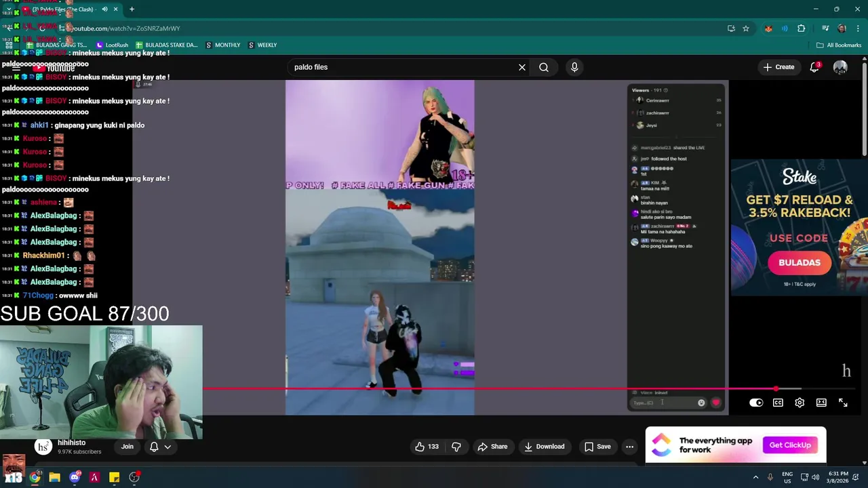The width and height of the screenshot is (868, 488).
Task: Open a new browser tab
Action: 132,9
